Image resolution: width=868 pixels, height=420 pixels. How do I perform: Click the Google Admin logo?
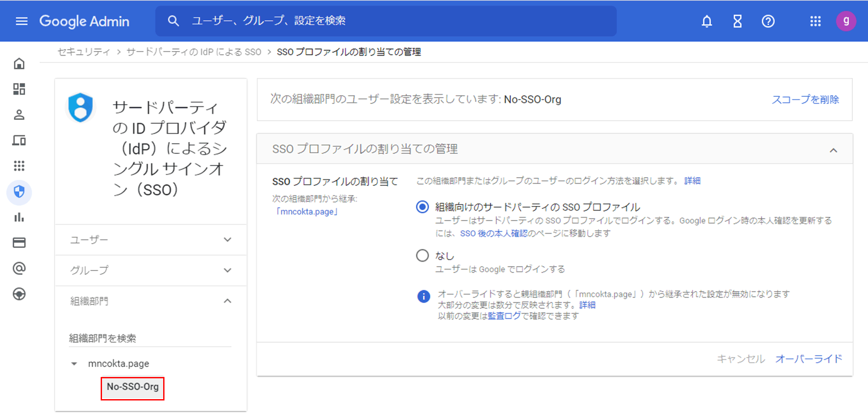point(84,21)
